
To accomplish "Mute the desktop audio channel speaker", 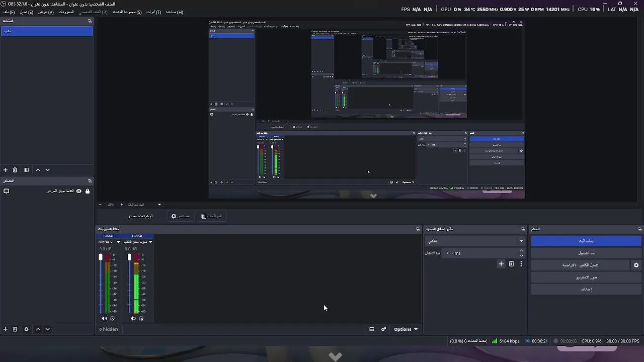I will tap(133, 318).
